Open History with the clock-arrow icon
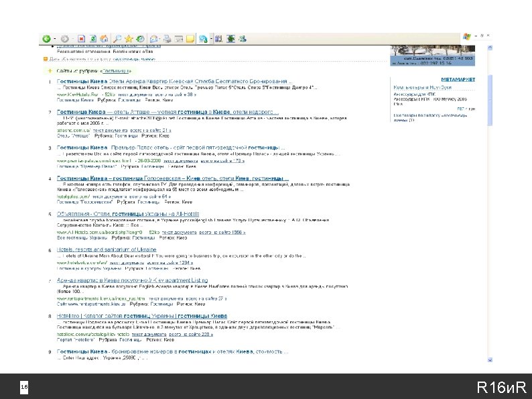The height and width of the screenshot is (399, 532). (x=140, y=39)
